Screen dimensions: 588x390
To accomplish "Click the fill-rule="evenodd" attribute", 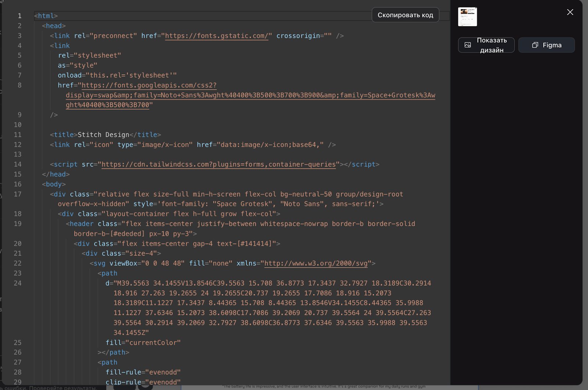I will (143, 372).
